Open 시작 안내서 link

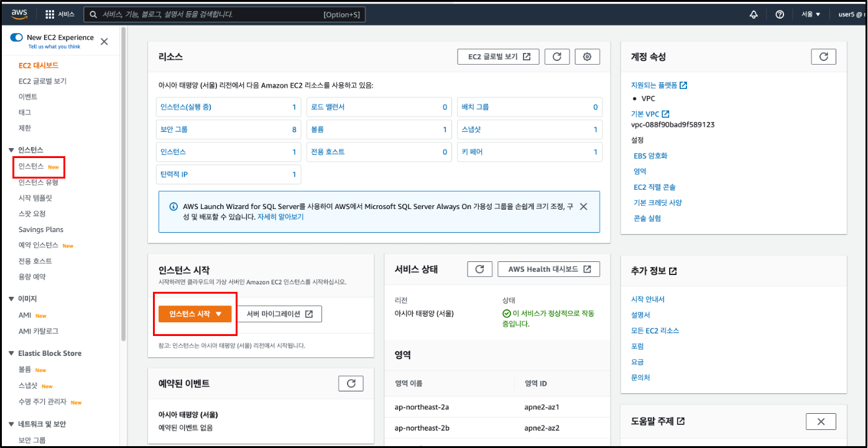pyautogui.click(x=648, y=299)
